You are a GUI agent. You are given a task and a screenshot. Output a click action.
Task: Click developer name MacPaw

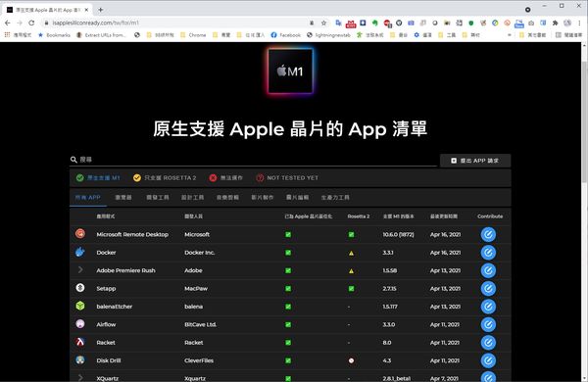pos(196,288)
